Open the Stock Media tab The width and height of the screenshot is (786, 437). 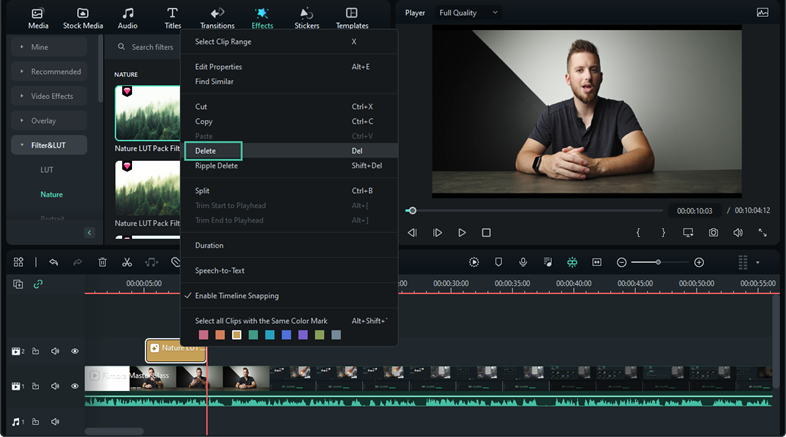click(x=83, y=19)
